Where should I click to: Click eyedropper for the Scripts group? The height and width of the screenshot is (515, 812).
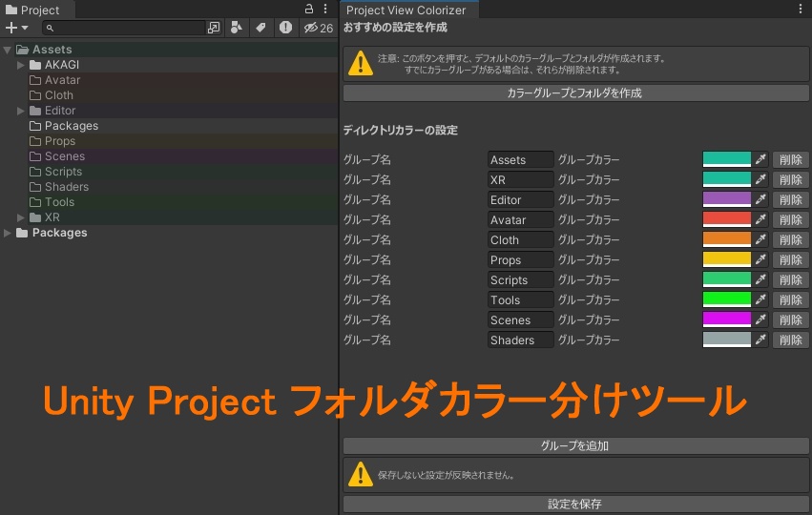coord(760,280)
